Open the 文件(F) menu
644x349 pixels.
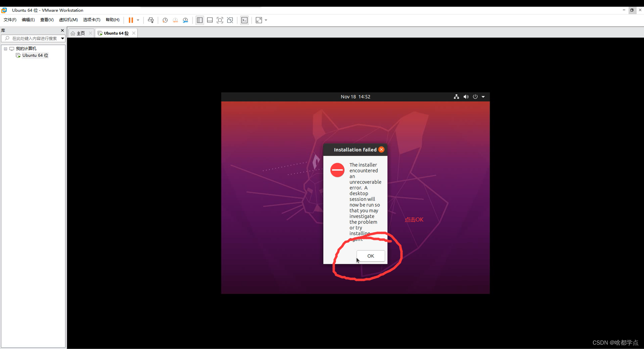click(10, 20)
